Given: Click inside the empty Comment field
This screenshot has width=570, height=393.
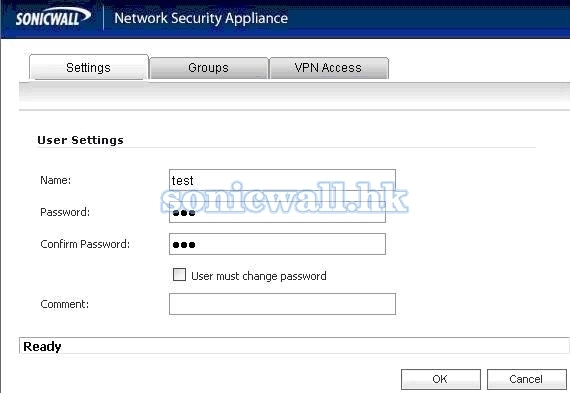Looking at the screenshot, I should pos(282,304).
